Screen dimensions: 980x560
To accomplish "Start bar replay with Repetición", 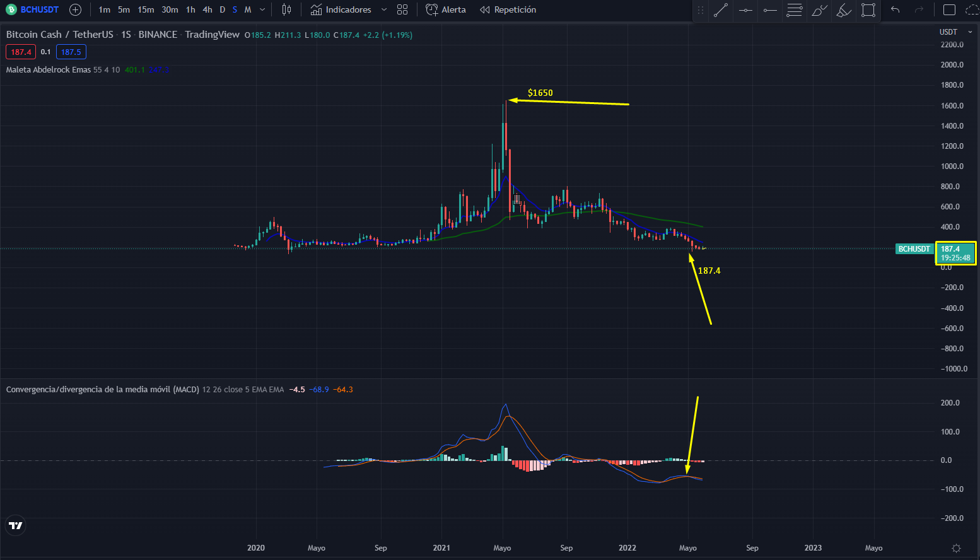I will tap(508, 9).
